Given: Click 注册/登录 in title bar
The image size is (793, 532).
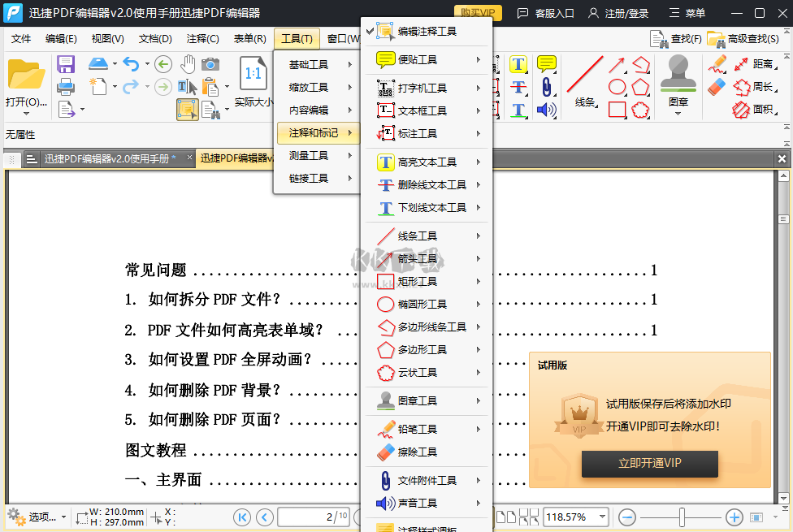Looking at the screenshot, I should pos(618,13).
